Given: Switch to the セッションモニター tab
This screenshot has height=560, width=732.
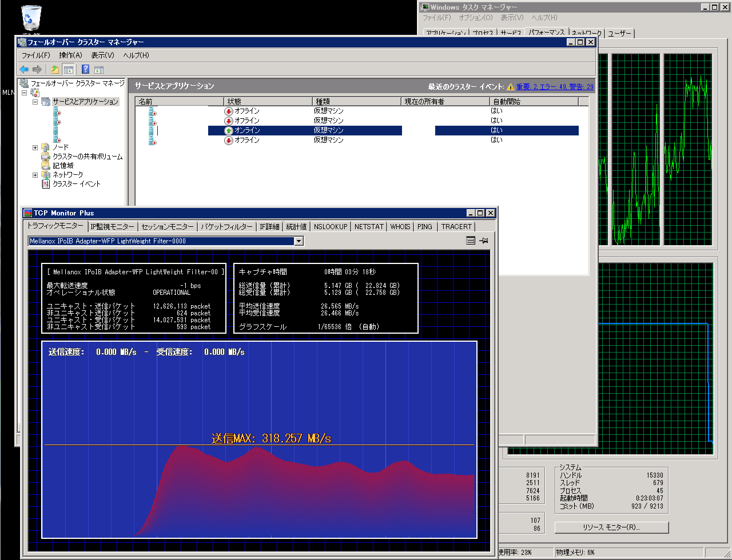Looking at the screenshot, I should (168, 227).
